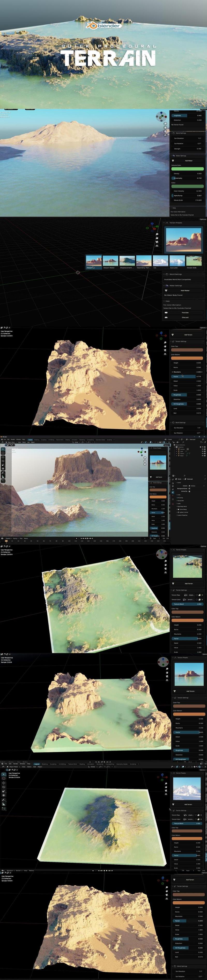Viewport: 207px width, 980px height.
Task: Open the Marker menu in the rocky island window's timeline
Action: [26, 538]
